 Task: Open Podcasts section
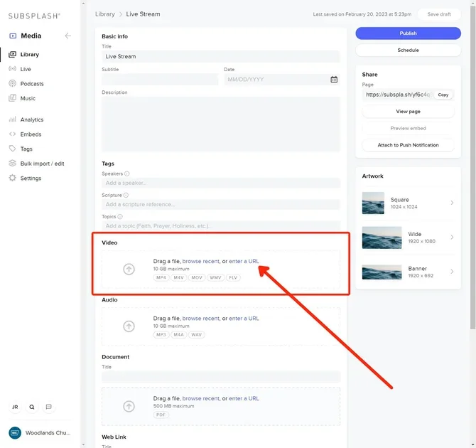click(x=32, y=84)
